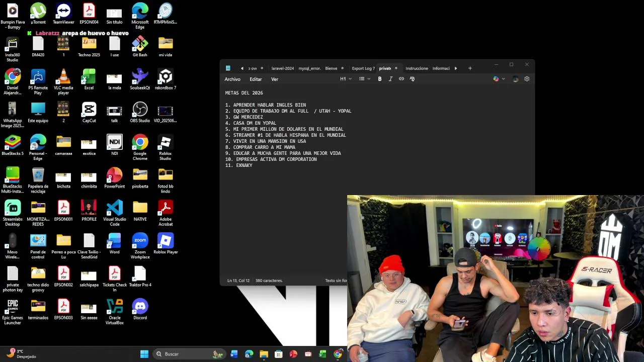Open Copilot dropdown in Notepad

(499, 79)
